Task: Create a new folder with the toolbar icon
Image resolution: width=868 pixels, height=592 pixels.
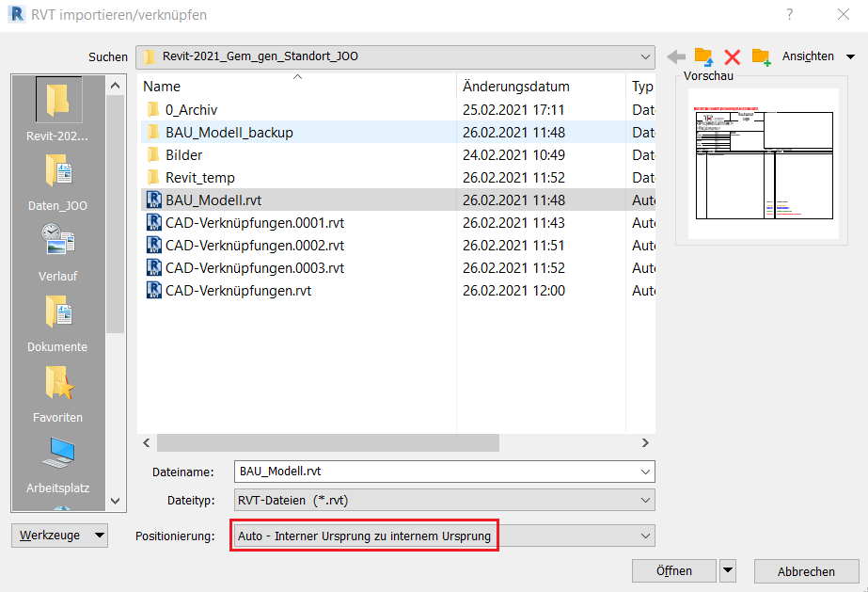Action: [761, 56]
